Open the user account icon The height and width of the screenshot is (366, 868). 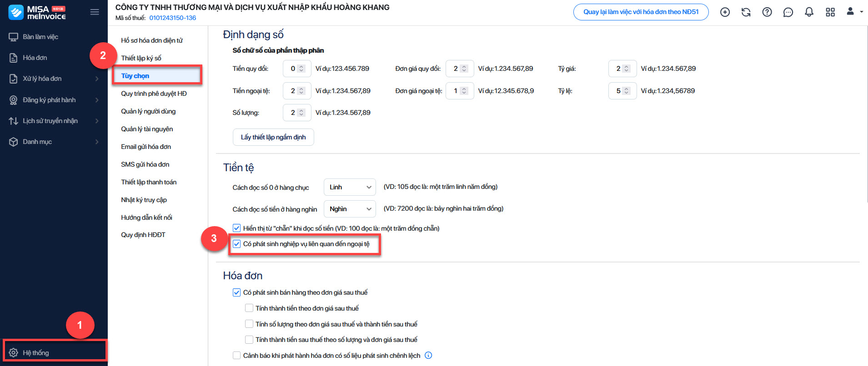[x=850, y=11]
